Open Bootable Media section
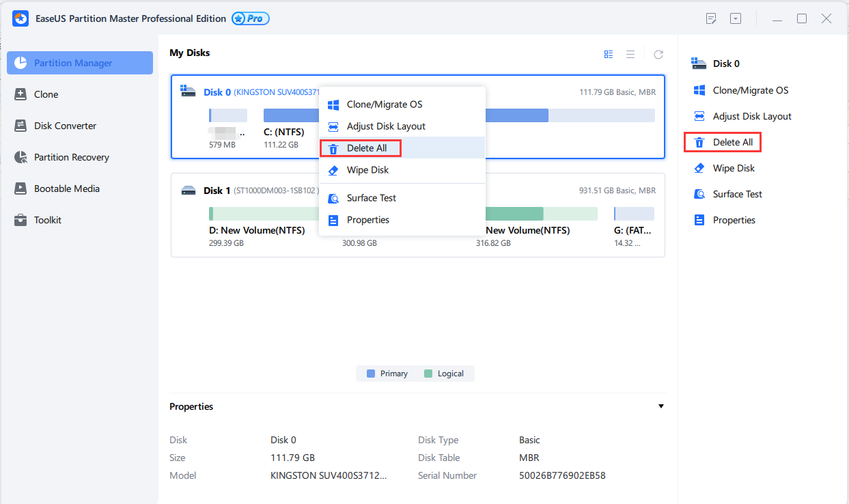 [x=66, y=188]
